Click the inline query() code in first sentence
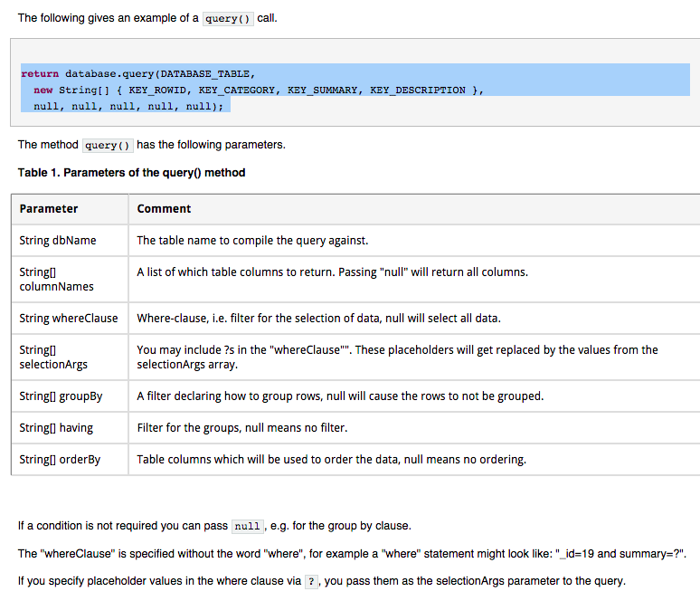Image resolution: width=700 pixels, height=601 pixels. pyautogui.click(x=228, y=19)
